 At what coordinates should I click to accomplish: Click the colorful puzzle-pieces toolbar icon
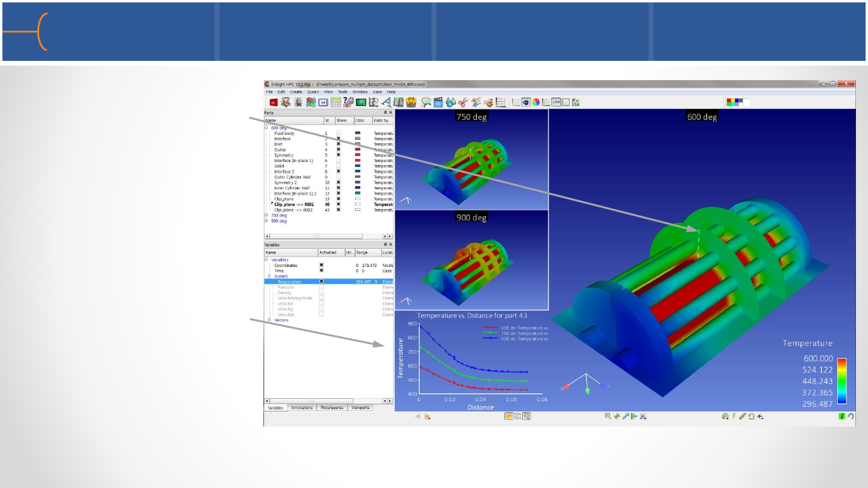(x=311, y=102)
